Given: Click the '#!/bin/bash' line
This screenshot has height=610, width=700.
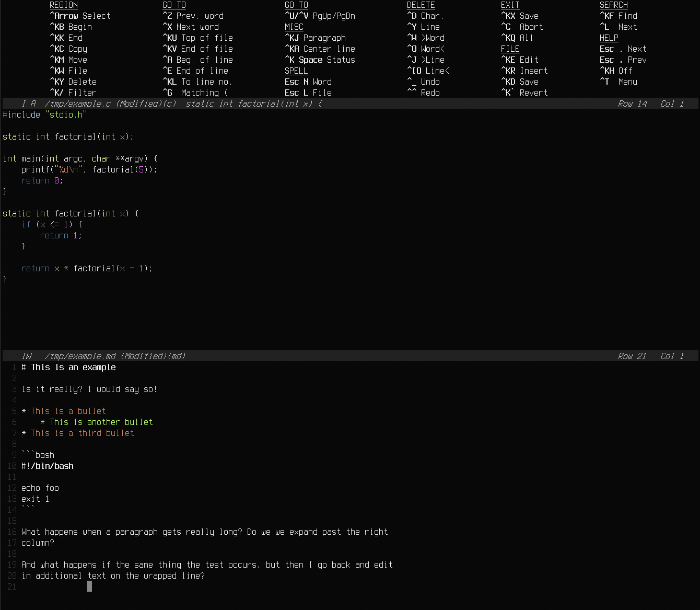Looking at the screenshot, I should click(x=48, y=466).
